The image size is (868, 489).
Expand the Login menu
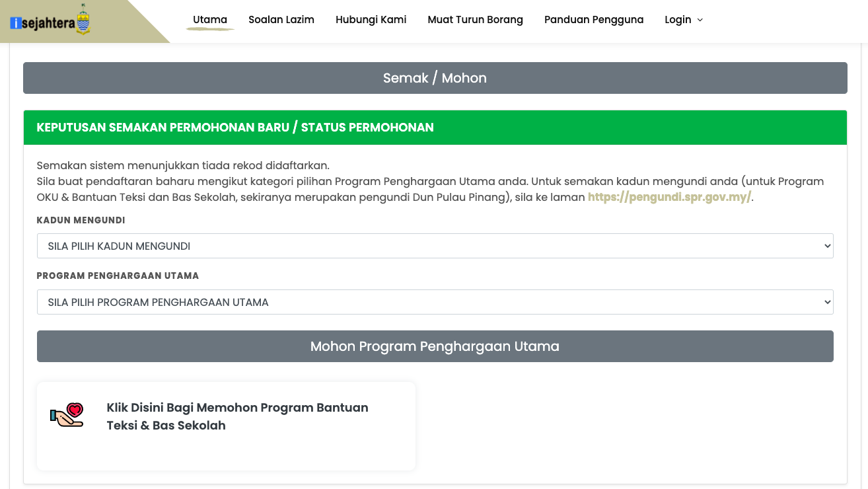(x=678, y=20)
